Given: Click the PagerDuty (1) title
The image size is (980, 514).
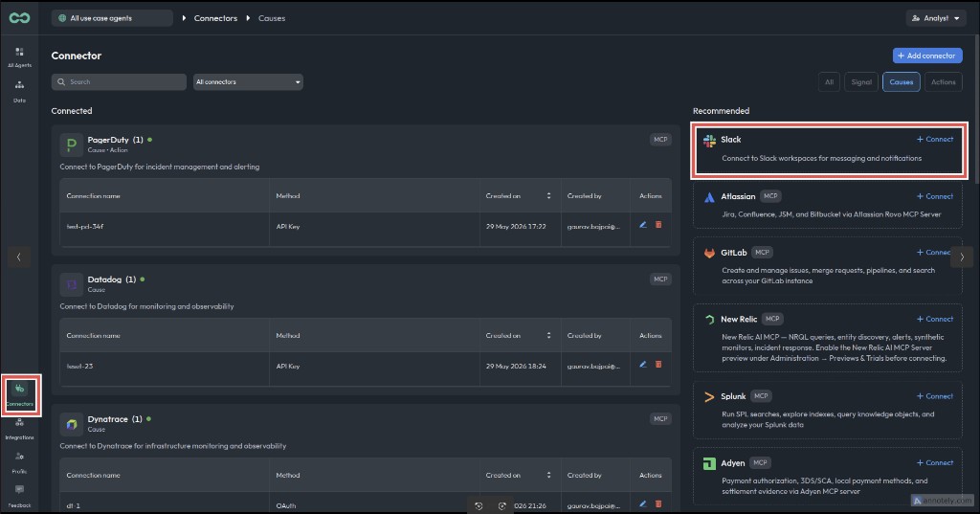Looking at the screenshot, I should [x=115, y=140].
